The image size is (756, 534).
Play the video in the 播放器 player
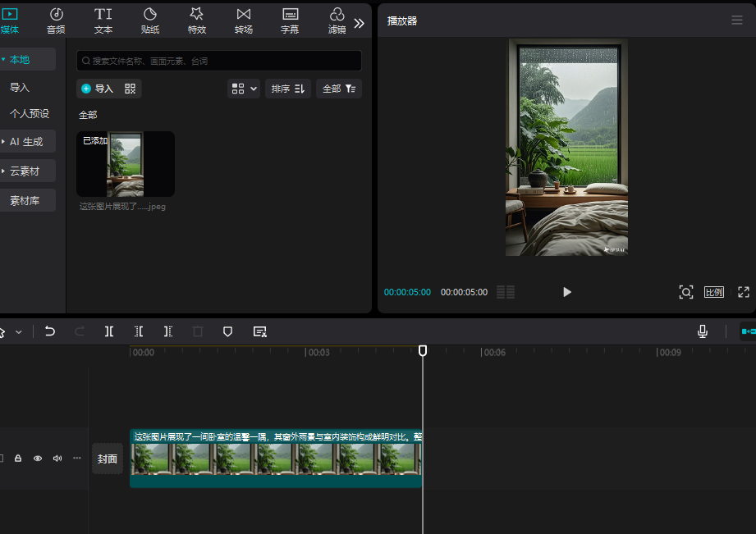[566, 292]
